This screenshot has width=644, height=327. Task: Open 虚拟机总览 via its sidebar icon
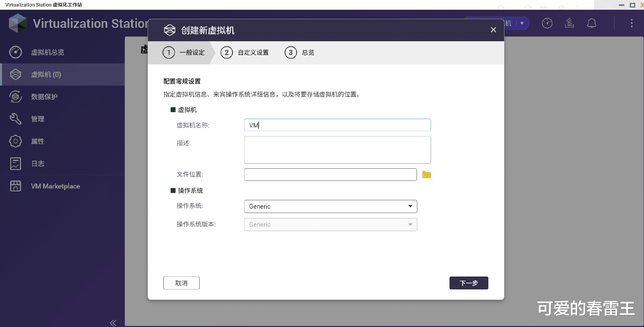(15, 52)
